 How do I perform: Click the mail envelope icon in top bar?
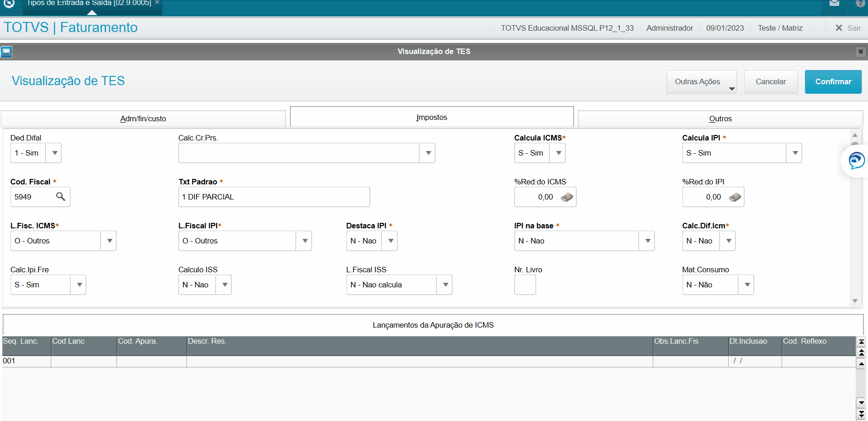pyautogui.click(x=834, y=3)
